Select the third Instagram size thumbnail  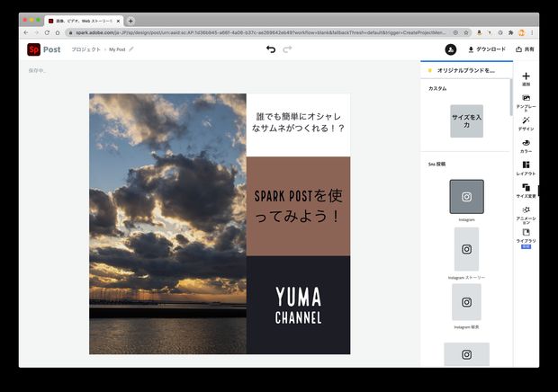pyautogui.click(x=466, y=302)
